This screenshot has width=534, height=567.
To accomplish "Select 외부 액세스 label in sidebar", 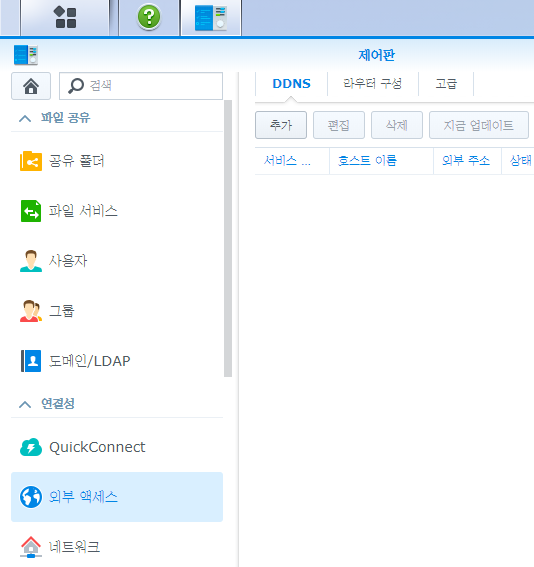I will 83,497.
